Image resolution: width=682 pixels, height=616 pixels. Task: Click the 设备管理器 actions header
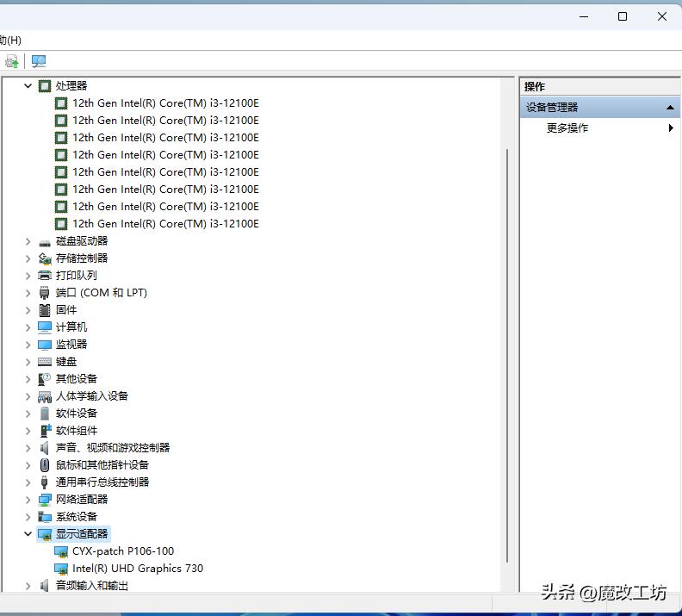[x=600, y=107]
